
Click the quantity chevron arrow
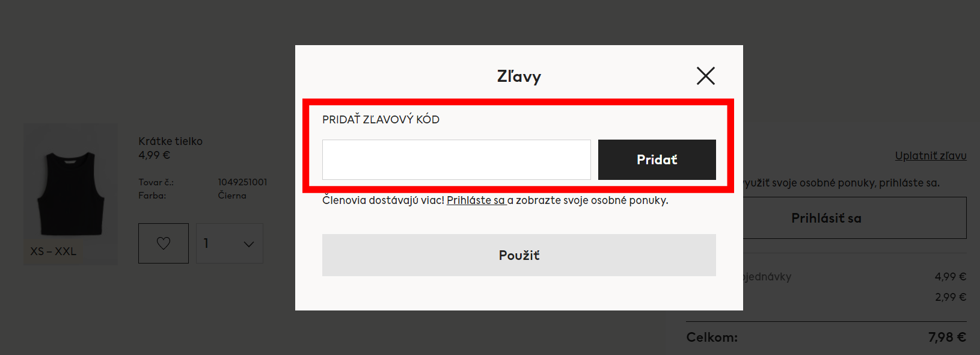click(x=248, y=243)
